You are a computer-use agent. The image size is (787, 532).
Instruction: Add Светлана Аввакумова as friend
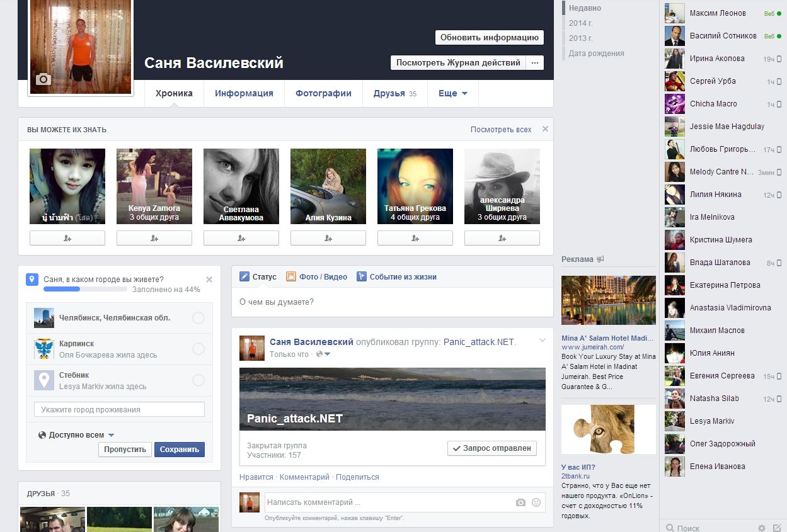[x=241, y=238]
